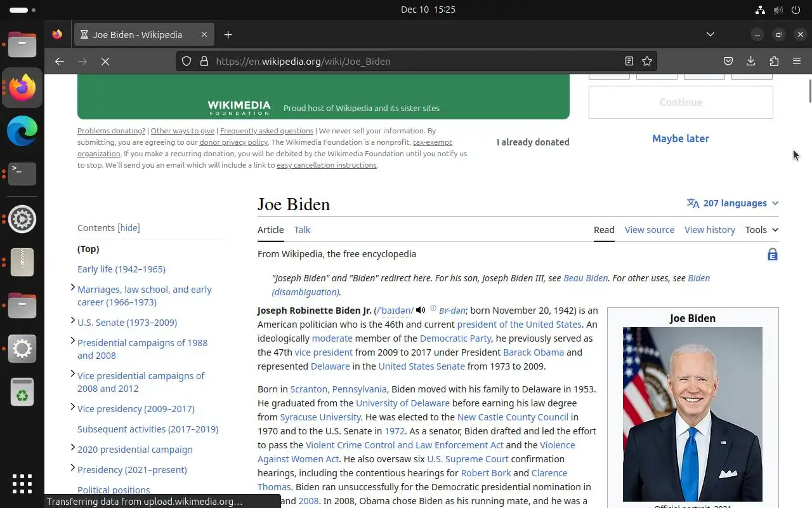Play the pronunciation audio speaker icon
Image resolution: width=812 pixels, height=508 pixels.
(x=421, y=310)
